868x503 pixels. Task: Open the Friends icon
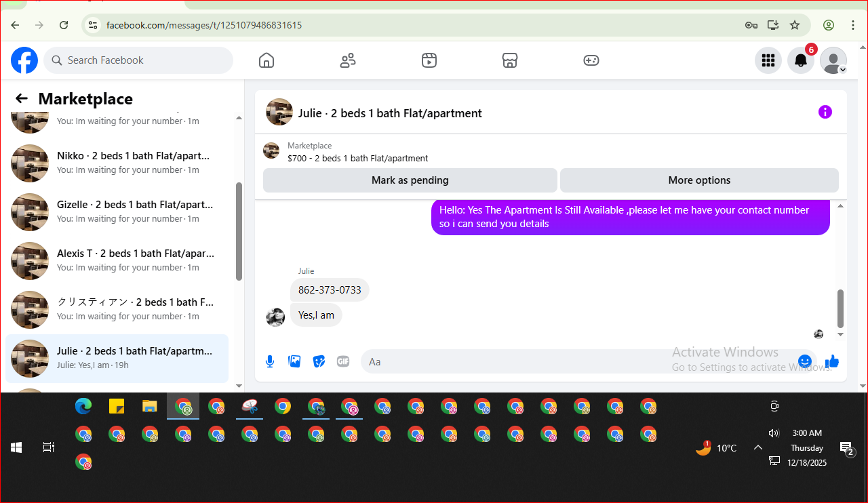point(348,60)
